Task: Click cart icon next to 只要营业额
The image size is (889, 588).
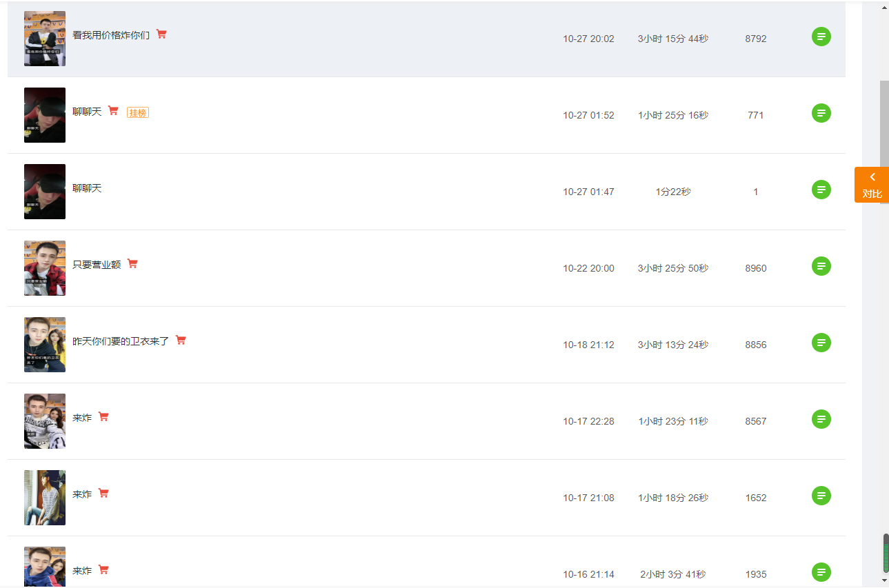Action: pos(132,263)
